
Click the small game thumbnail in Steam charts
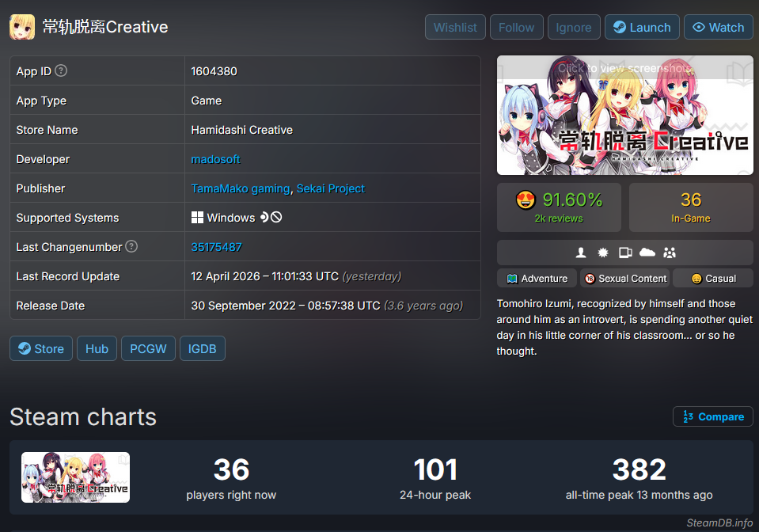point(75,477)
